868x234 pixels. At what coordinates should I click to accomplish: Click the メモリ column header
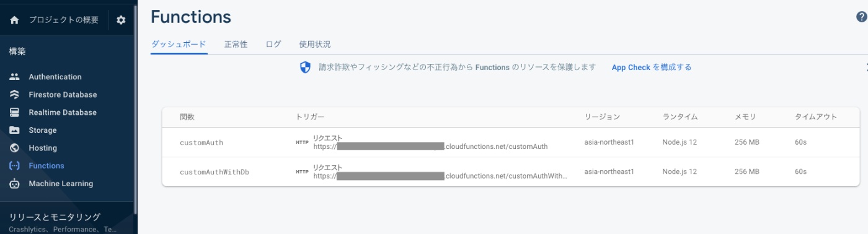(745, 117)
